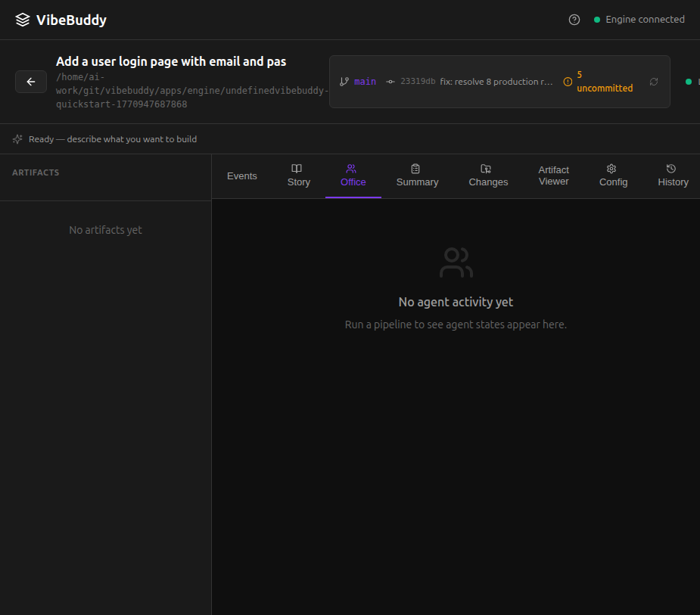
Task: Switch to the Events tab
Action: 242,175
